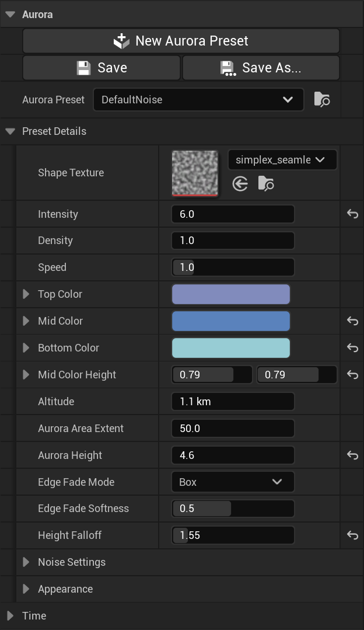This screenshot has height=630, width=364.
Task: Reset Mid Color Height to default
Action: coord(352,375)
